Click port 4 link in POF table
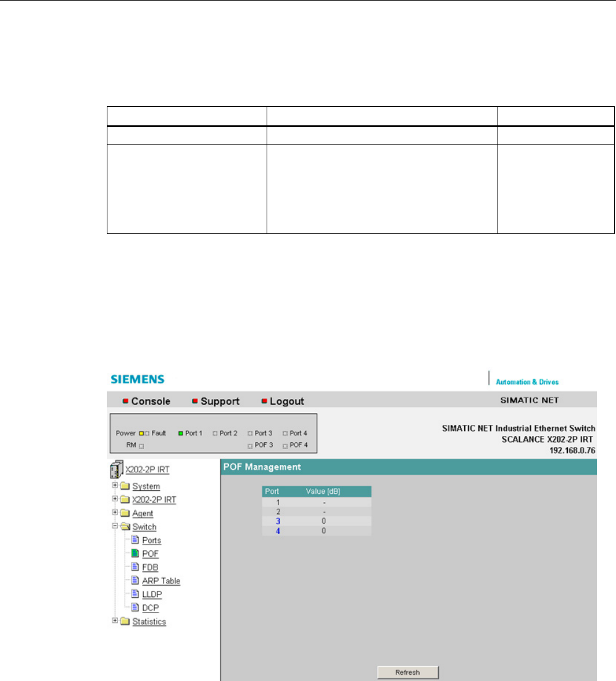The width and height of the screenshot is (616, 681). [278, 531]
